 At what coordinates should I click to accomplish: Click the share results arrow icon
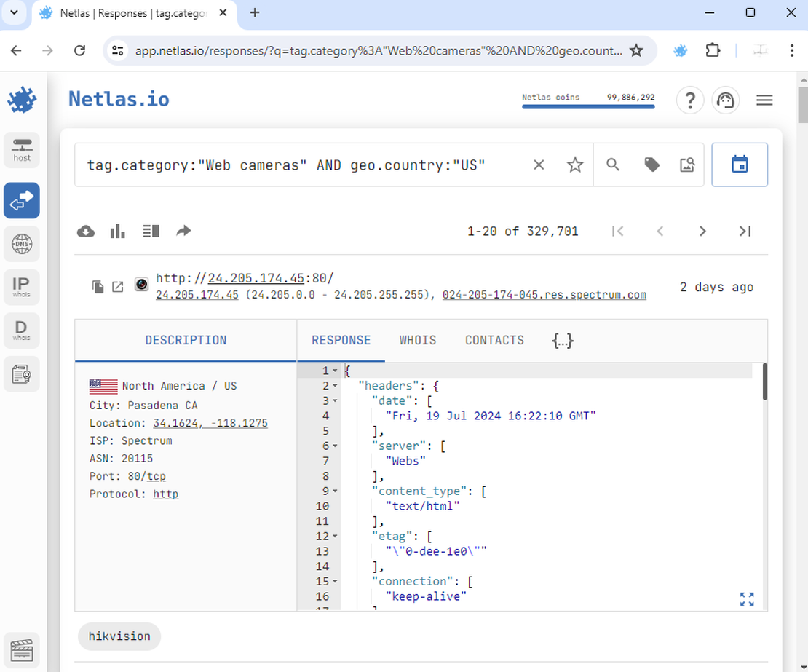pos(183,232)
